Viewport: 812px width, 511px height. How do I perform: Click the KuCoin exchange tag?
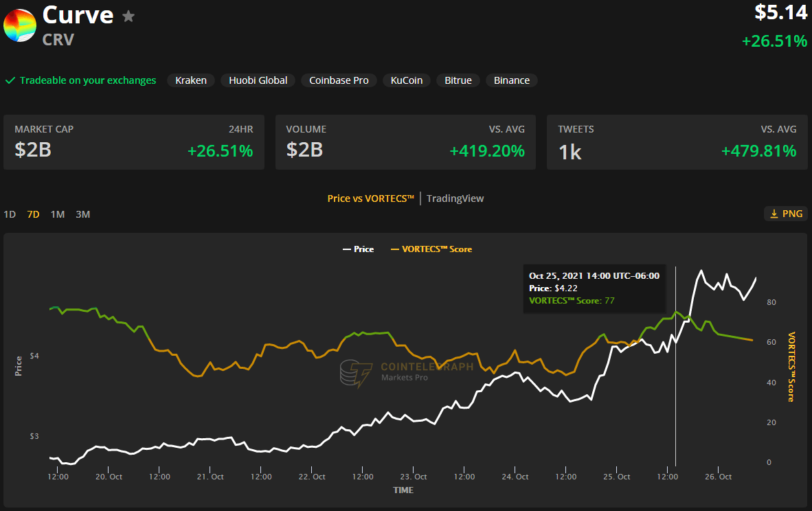[407, 80]
